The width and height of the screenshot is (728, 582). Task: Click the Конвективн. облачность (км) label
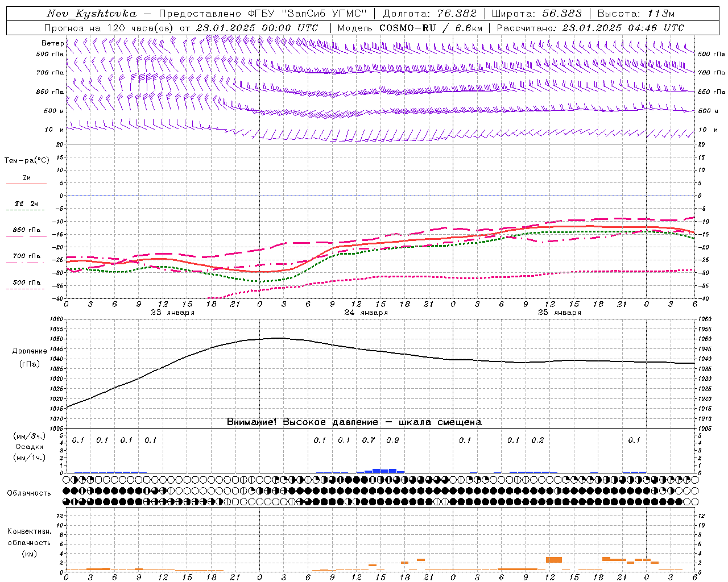tap(29, 542)
